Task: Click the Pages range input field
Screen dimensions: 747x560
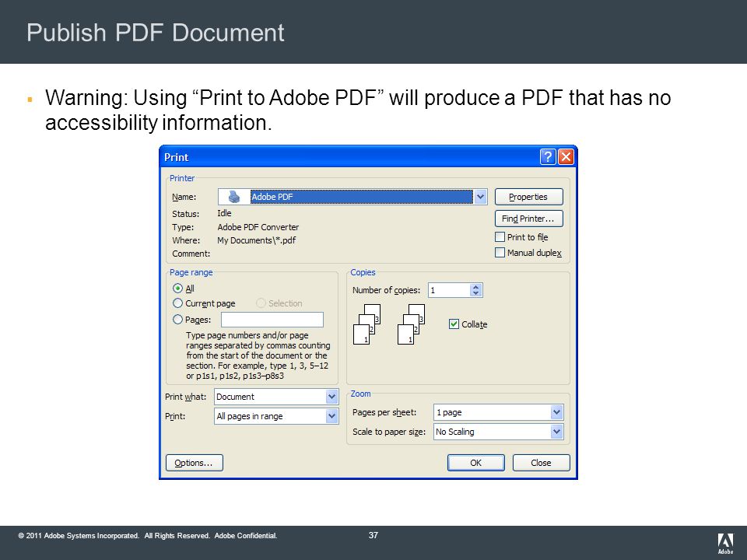Action: click(272, 320)
